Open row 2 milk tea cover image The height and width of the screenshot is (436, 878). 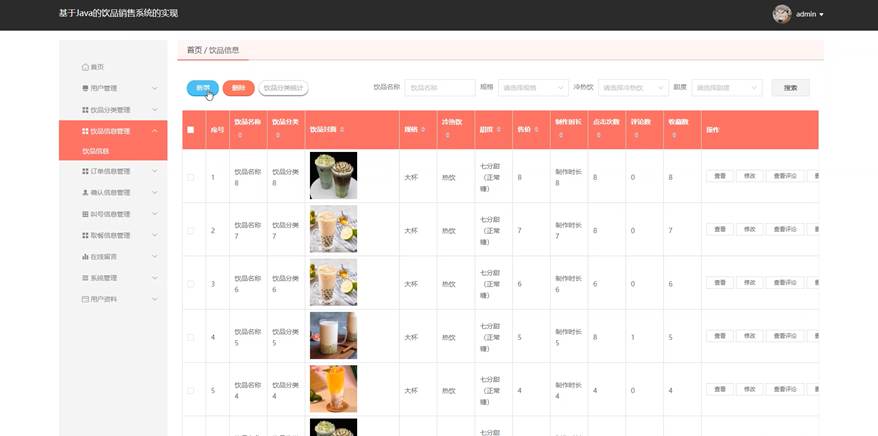pos(333,228)
